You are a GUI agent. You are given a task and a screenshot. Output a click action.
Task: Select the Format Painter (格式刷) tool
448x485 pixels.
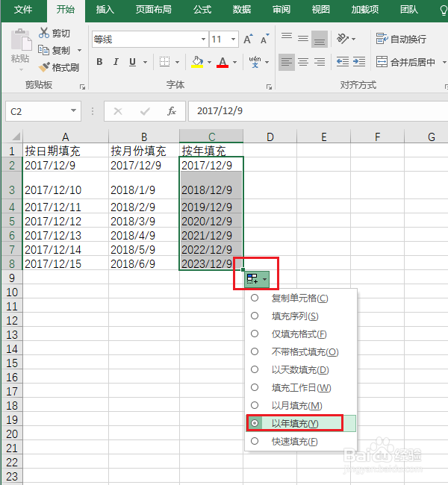coord(59,67)
